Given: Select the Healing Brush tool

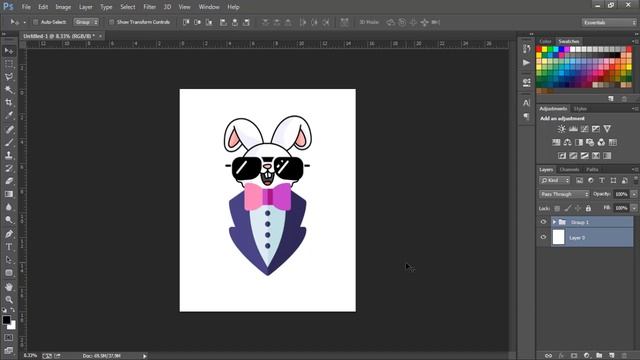Looking at the screenshot, I should click(x=9, y=130).
